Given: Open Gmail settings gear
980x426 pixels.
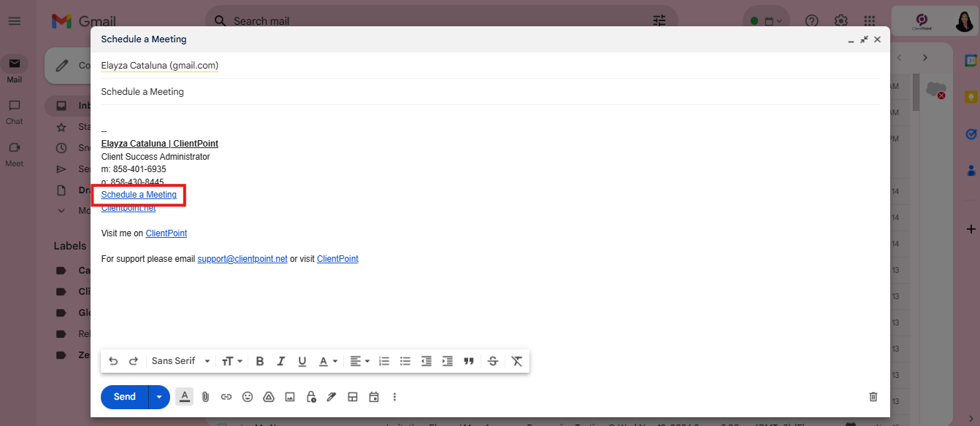Looking at the screenshot, I should (x=841, y=21).
